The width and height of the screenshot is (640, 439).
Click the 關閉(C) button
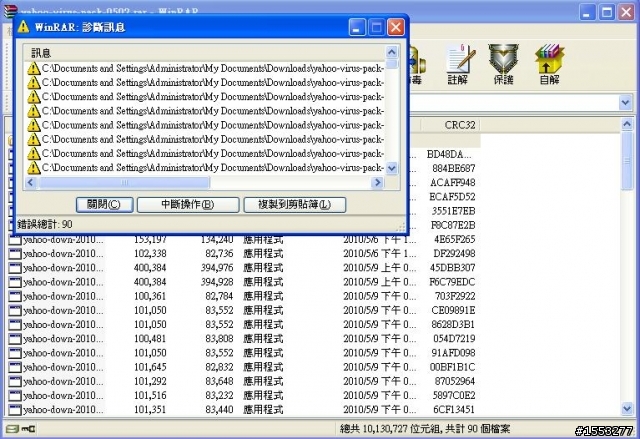pos(104,204)
